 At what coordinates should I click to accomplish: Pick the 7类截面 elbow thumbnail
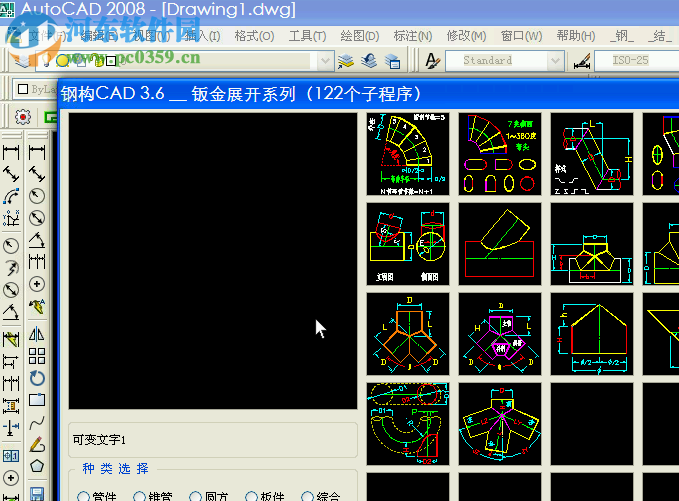500,154
